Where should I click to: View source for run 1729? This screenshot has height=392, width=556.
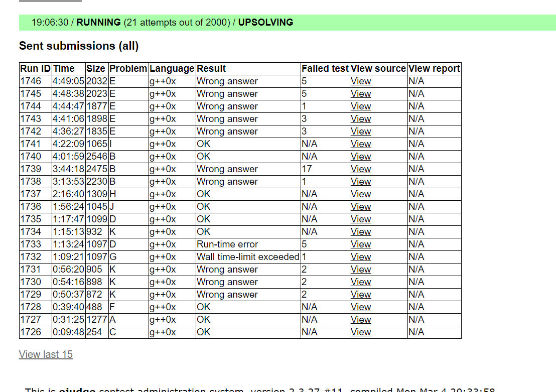[361, 295]
